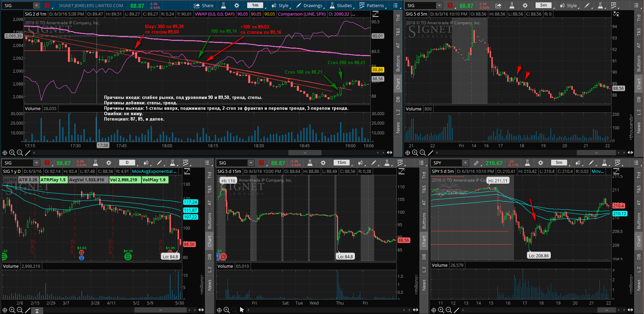Open the Studies menu in top-left chart
644x314 pixels.
point(340,5)
